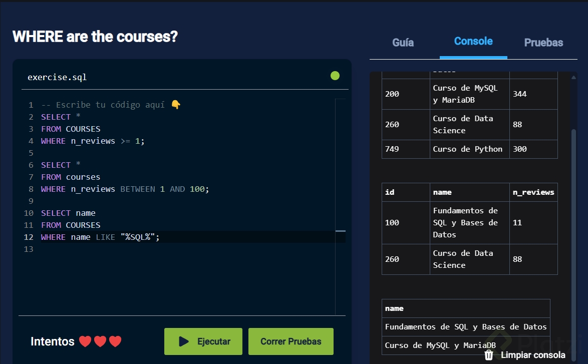
Task: Click the third red heart in Intentos
Action: (115, 341)
